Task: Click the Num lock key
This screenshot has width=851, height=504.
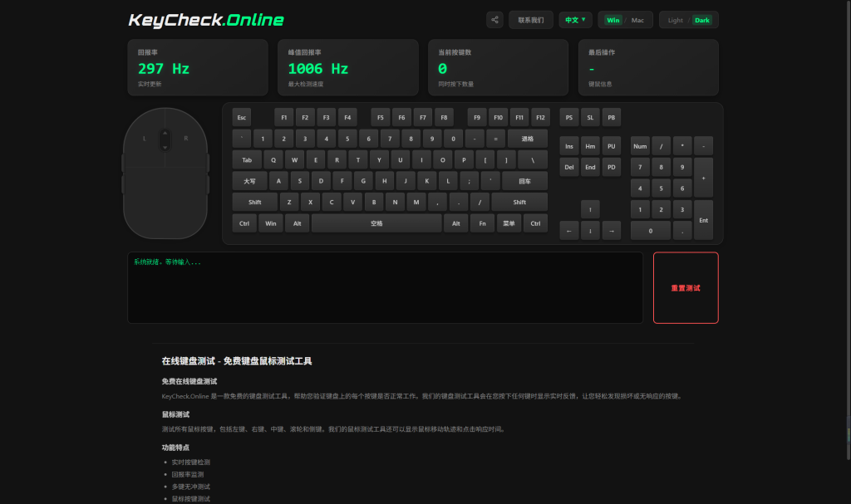Action: tap(640, 146)
